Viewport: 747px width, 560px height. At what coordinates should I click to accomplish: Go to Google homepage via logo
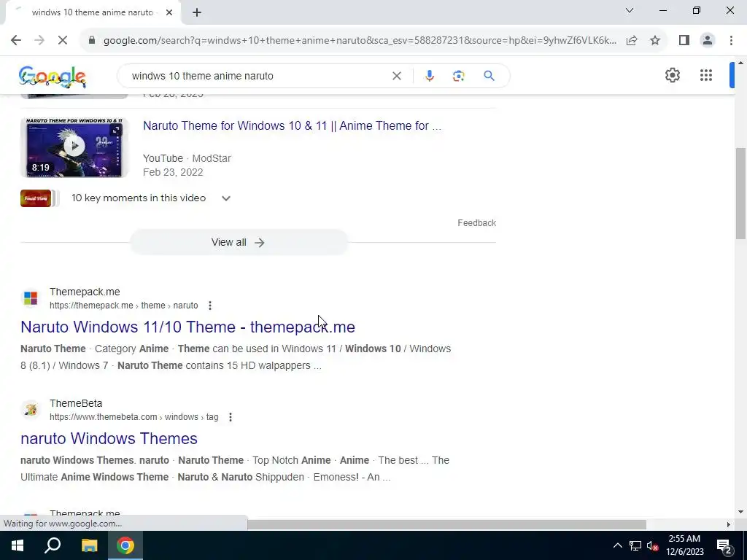(53, 76)
